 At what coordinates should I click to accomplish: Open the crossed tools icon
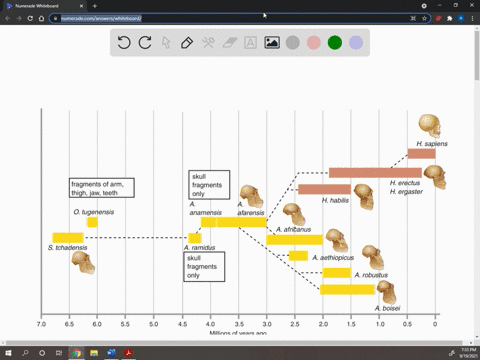(x=208, y=43)
